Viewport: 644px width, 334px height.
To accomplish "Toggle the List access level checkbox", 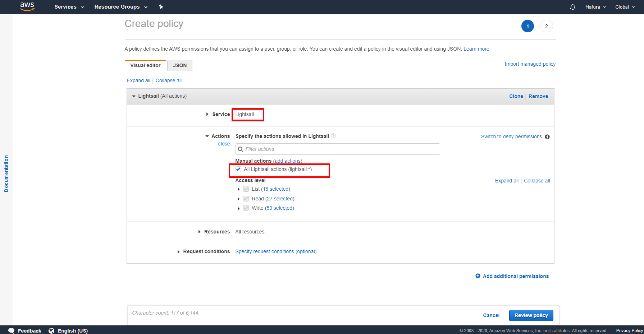I will click(246, 189).
